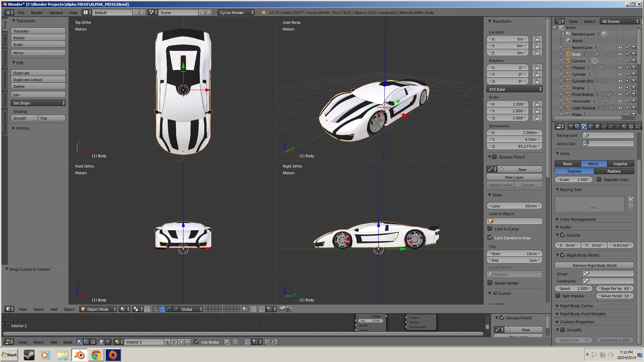Open the Modifiers properties tab wrench icon
Screen dimensions: 644x362
coord(611,126)
